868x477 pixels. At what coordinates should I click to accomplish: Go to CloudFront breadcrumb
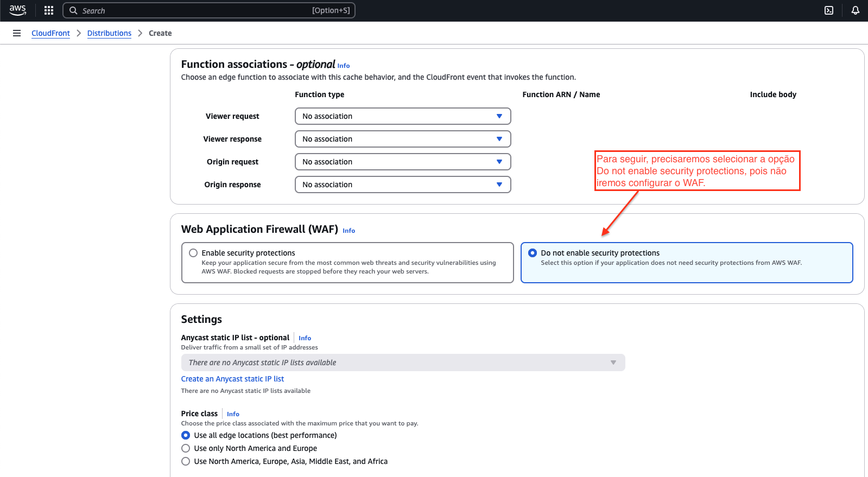point(50,33)
